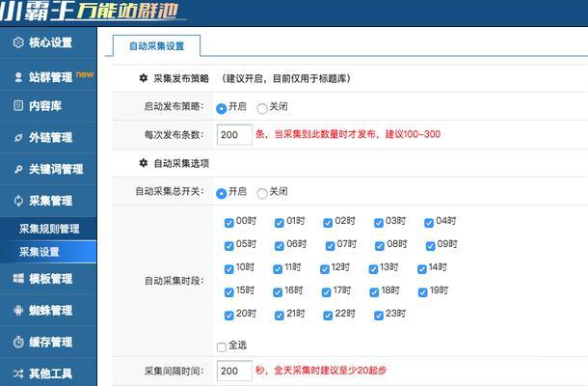Select 关闭 for 自动采集总开关
This screenshot has height=386, width=588.
262,193
